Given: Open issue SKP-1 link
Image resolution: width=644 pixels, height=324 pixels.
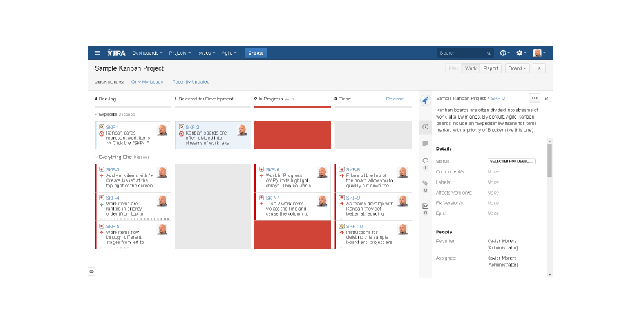Looking at the screenshot, I should 113,128.
